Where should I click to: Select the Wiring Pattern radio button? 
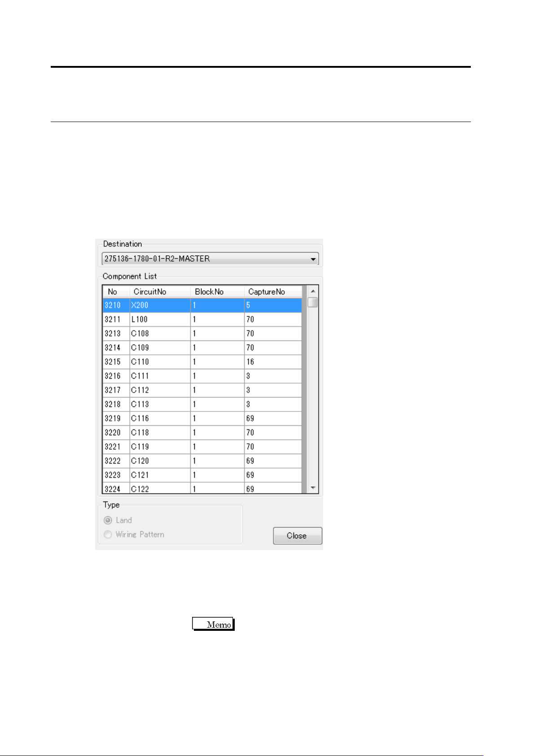(108, 535)
